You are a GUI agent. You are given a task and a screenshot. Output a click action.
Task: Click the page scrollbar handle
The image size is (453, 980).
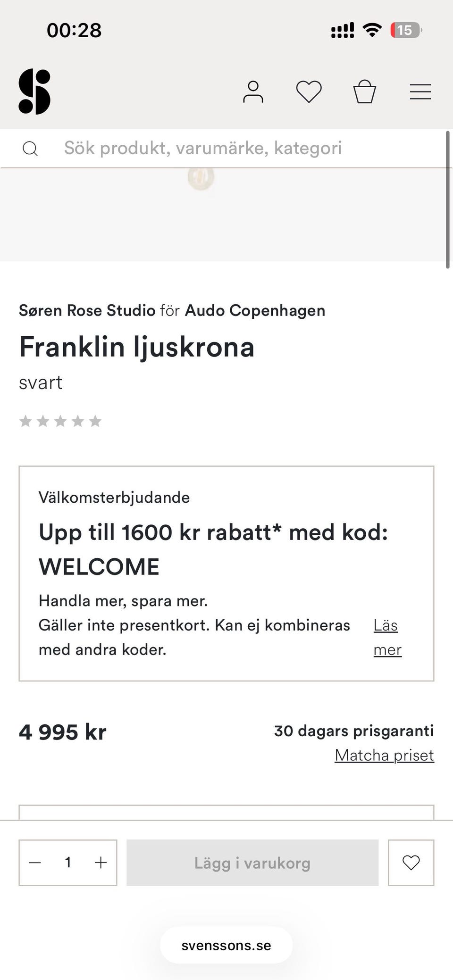448,200
